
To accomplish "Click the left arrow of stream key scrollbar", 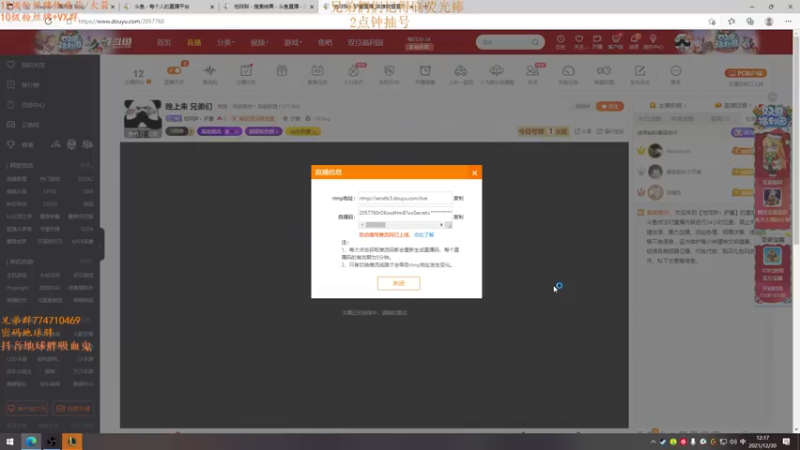I will [x=362, y=225].
